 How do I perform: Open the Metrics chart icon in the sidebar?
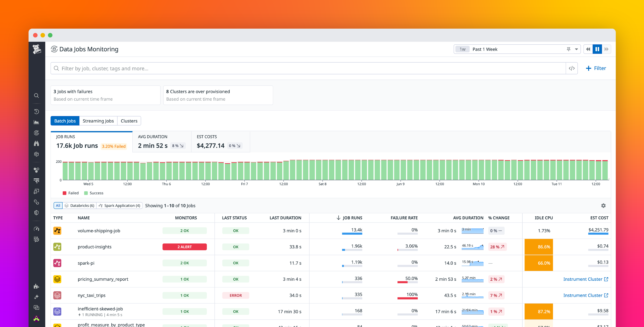(x=36, y=122)
